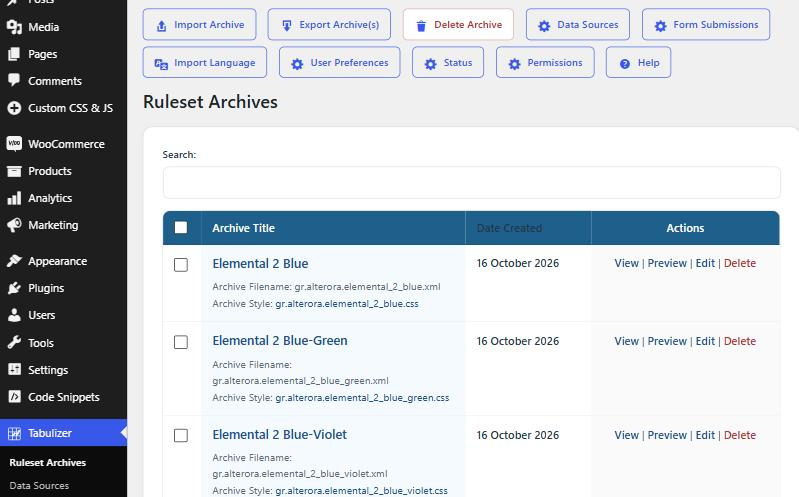
Task: View the Elemental 2 Blue-Violet archive
Action: click(x=626, y=435)
